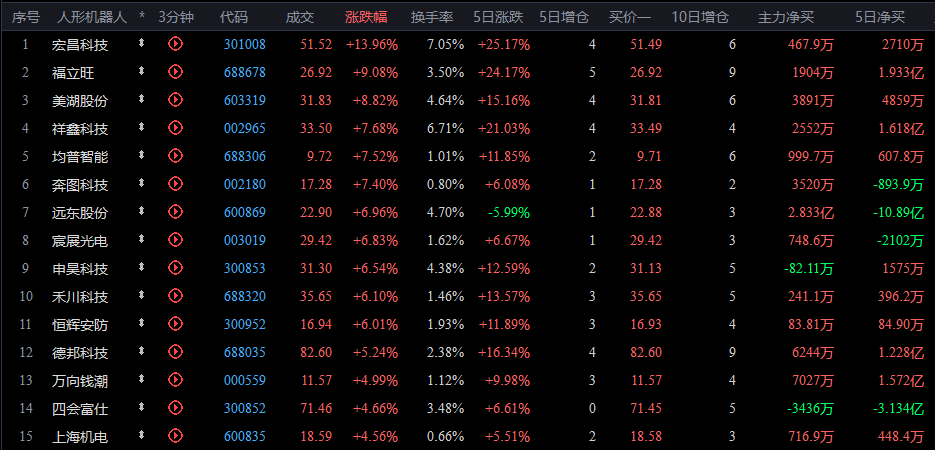Click the marker icon beside 远东股份
This screenshot has height=450, width=935.
[x=141, y=210]
